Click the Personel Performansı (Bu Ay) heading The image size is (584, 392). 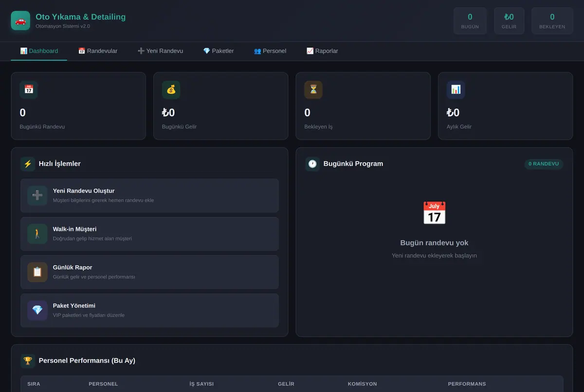[x=87, y=361]
